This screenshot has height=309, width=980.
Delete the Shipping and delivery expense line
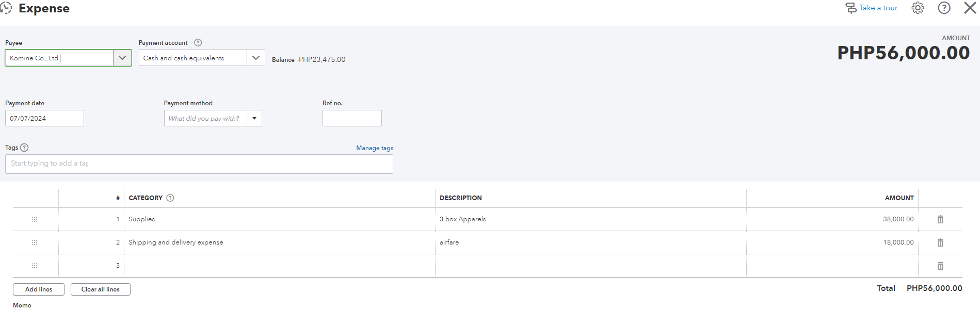[x=940, y=242]
